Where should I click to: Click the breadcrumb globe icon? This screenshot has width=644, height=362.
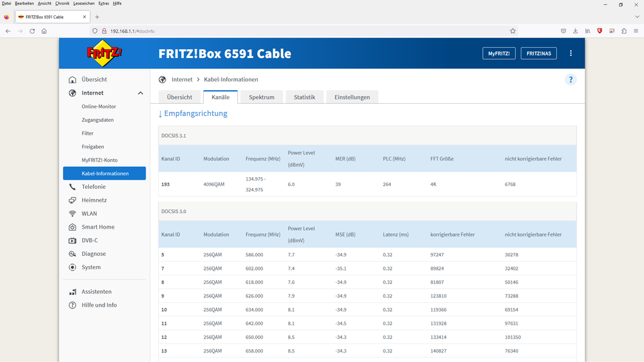pyautogui.click(x=162, y=80)
